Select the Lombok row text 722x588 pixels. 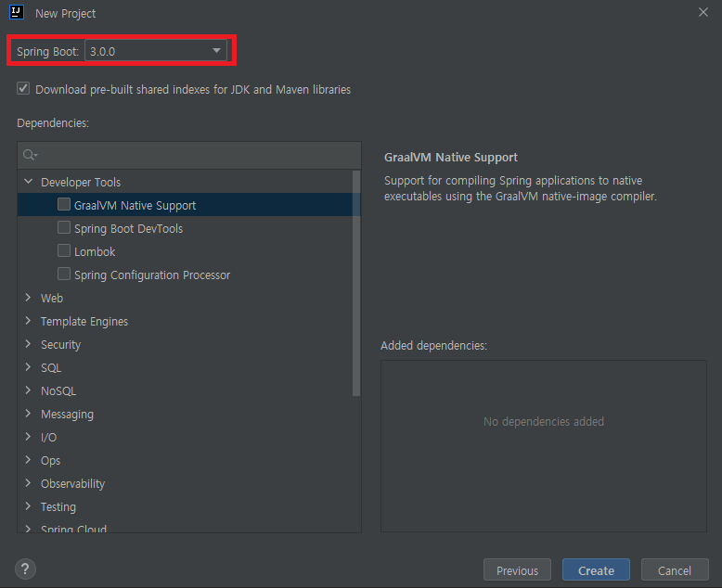[95, 251]
